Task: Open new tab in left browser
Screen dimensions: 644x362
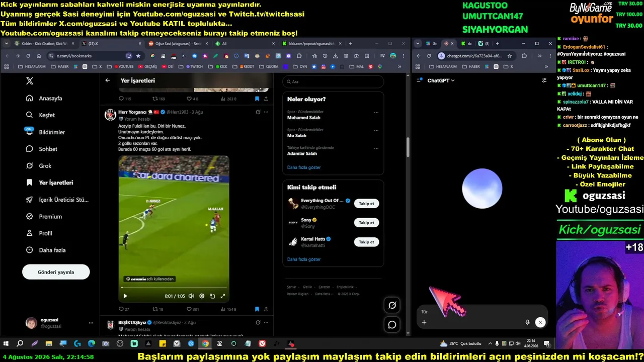Action: coord(351,44)
